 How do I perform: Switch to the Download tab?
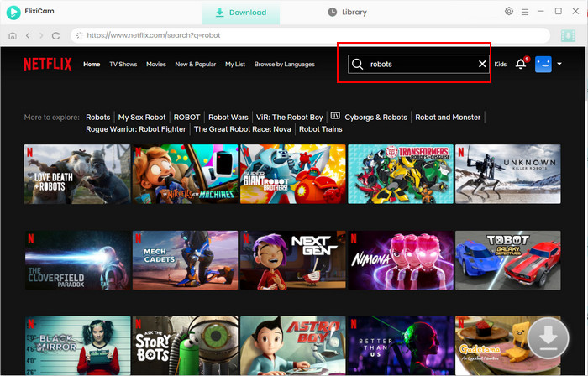[x=241, y=13]
